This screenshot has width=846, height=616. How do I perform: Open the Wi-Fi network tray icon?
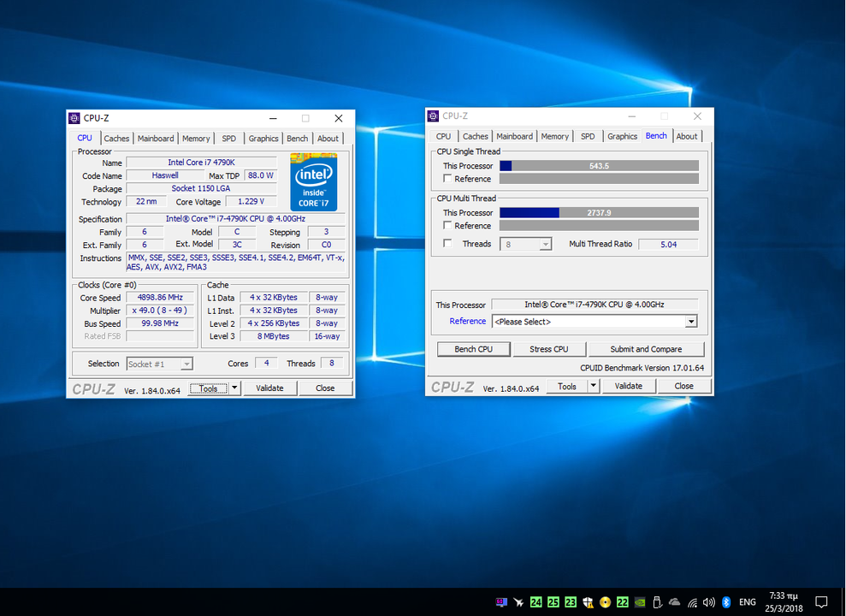[692, 602]
